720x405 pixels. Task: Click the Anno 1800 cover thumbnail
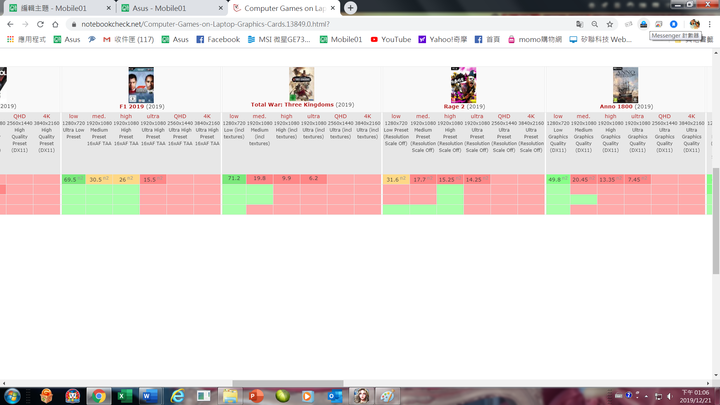coord(625,85)
